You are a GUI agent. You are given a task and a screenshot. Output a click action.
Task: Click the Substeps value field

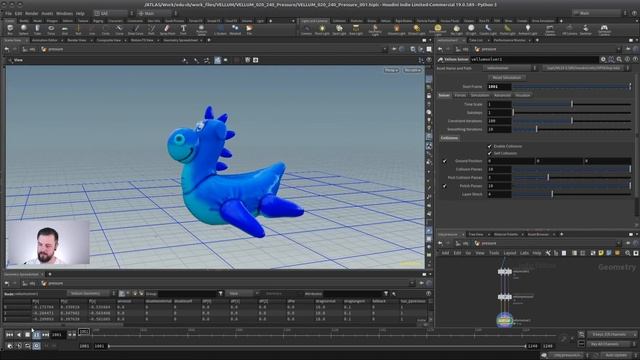pyautogui.click(x=499, y=113)
